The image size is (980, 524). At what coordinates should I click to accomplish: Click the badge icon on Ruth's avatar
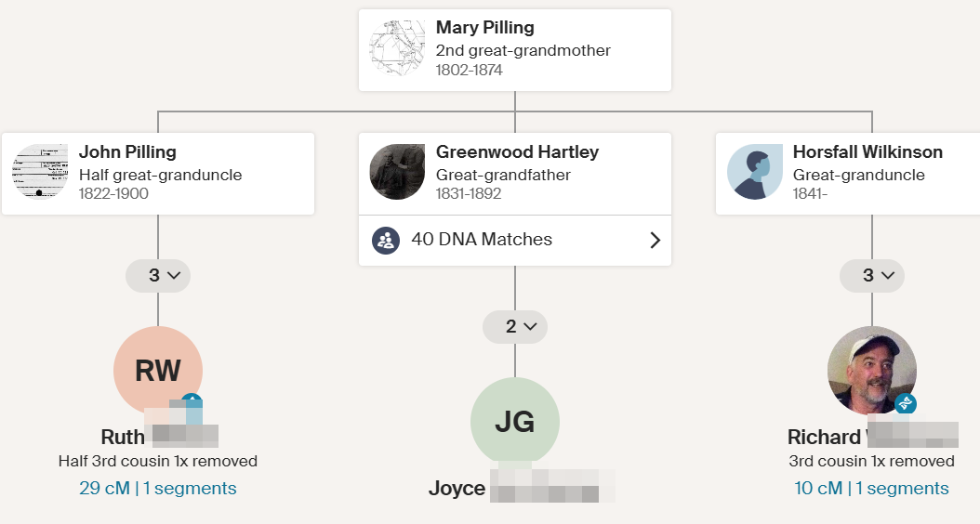point(192,402)
